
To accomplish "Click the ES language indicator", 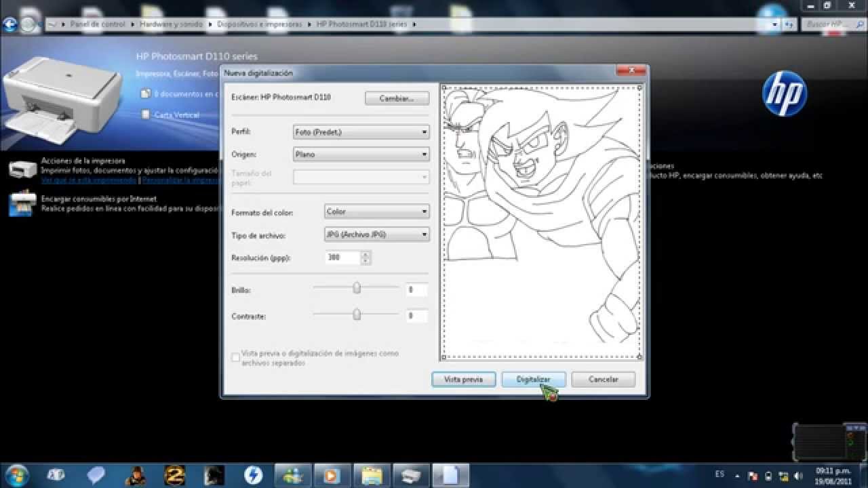I will coord(719,474).
